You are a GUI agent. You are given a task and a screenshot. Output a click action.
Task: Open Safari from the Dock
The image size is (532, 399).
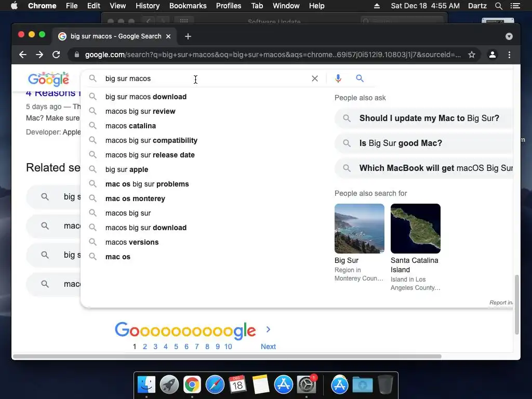point(215,385)
